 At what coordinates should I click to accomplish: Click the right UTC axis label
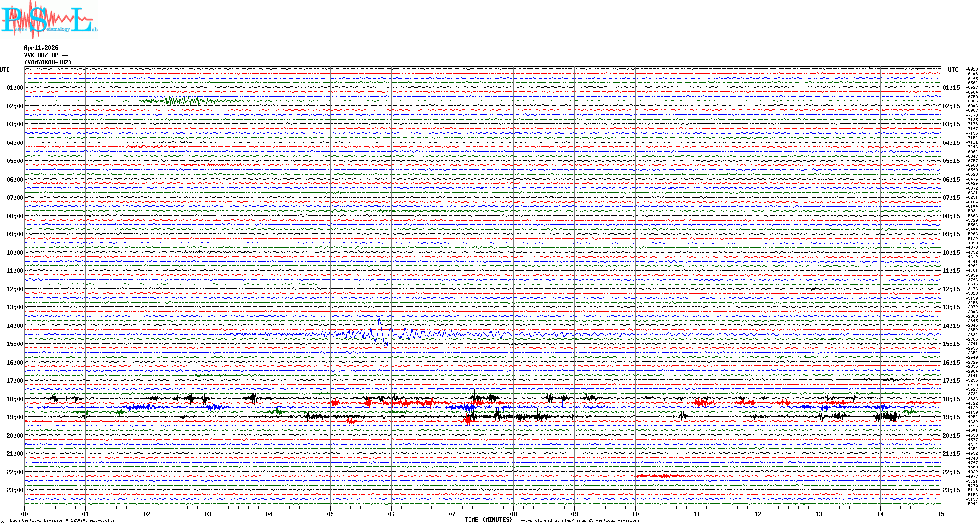(953, 70)
